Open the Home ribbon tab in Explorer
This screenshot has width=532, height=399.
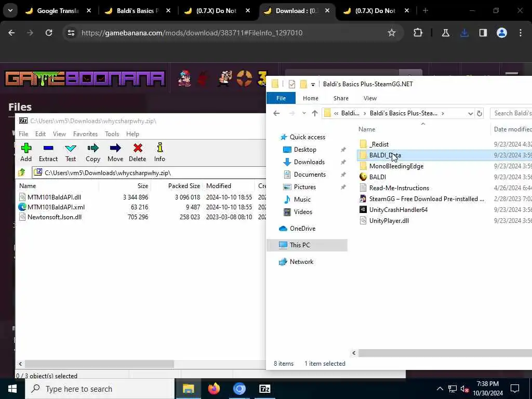tap(311, 98)
